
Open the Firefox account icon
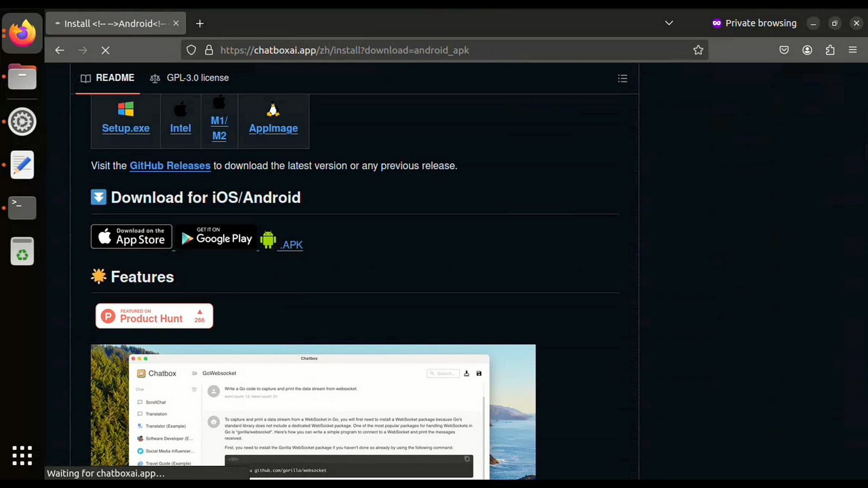[x=807, y=50]
